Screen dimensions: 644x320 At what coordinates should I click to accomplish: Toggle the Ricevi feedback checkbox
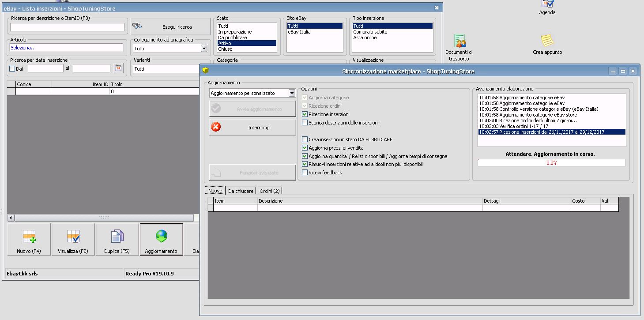305,173
